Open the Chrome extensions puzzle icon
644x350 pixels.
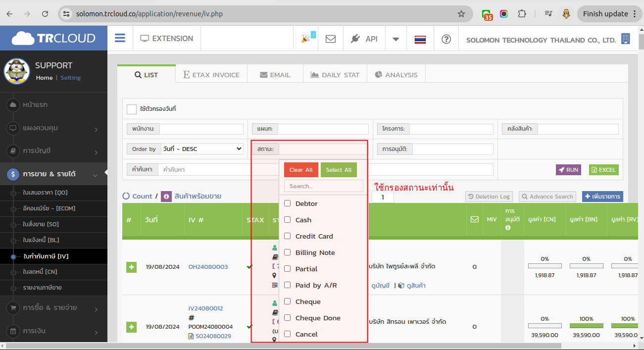[x=522, y=14]
